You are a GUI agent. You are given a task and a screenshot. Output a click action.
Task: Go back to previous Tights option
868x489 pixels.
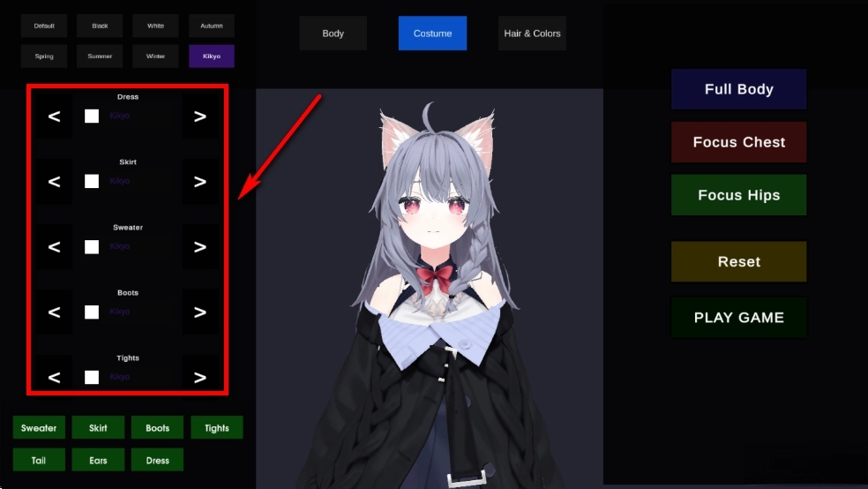point(54,378)
